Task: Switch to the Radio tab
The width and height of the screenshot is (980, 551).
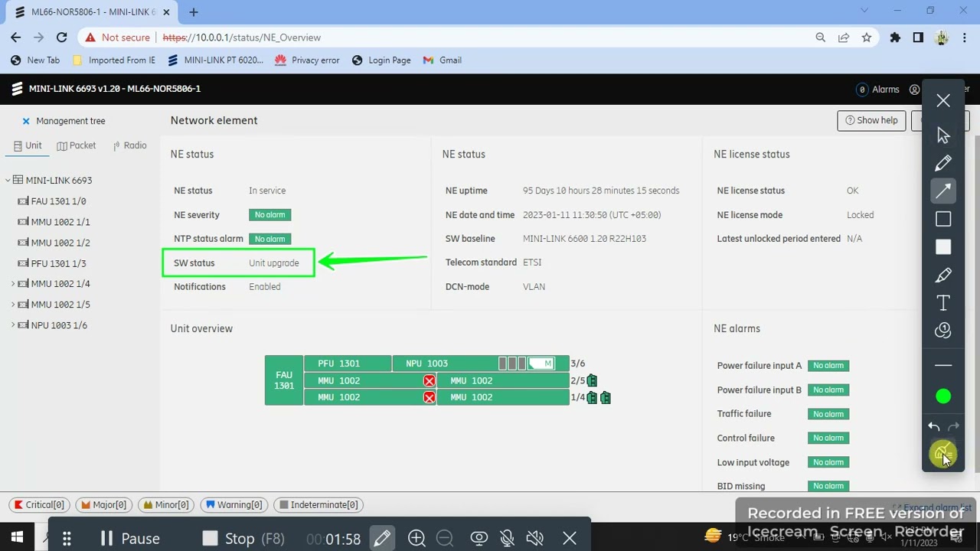Action: [x=129, y=145]
